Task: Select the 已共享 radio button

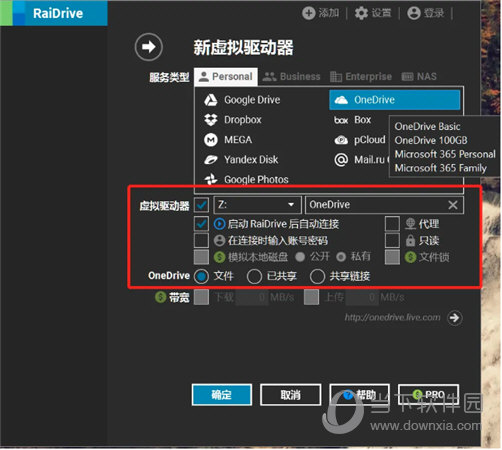Action: point(254,276)
